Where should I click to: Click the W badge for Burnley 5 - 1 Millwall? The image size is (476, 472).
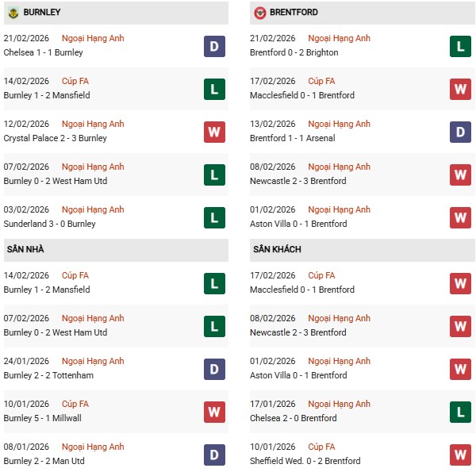coord(215,412)
